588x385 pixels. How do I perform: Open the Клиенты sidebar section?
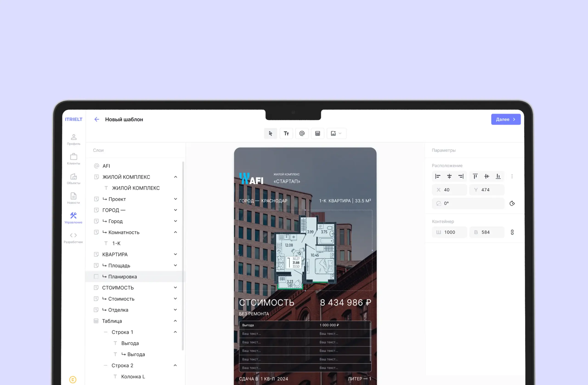(74, 159)
